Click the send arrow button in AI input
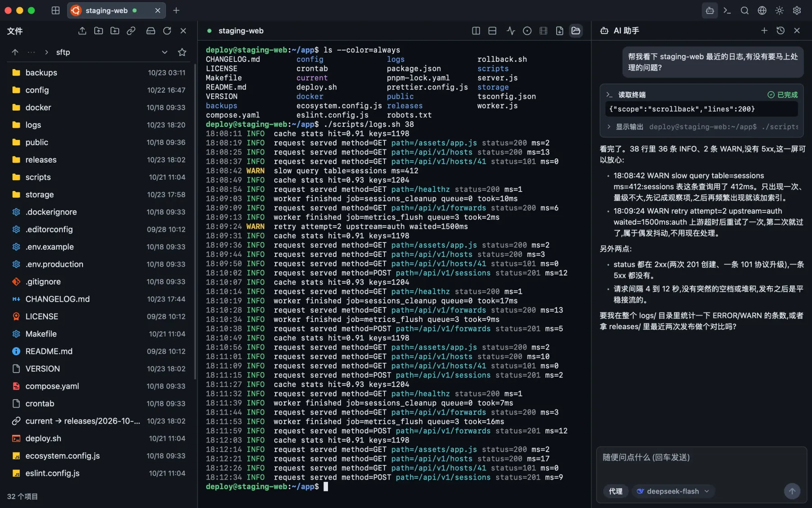The width and height of the screenshot is (812, 508). [792, 491]
